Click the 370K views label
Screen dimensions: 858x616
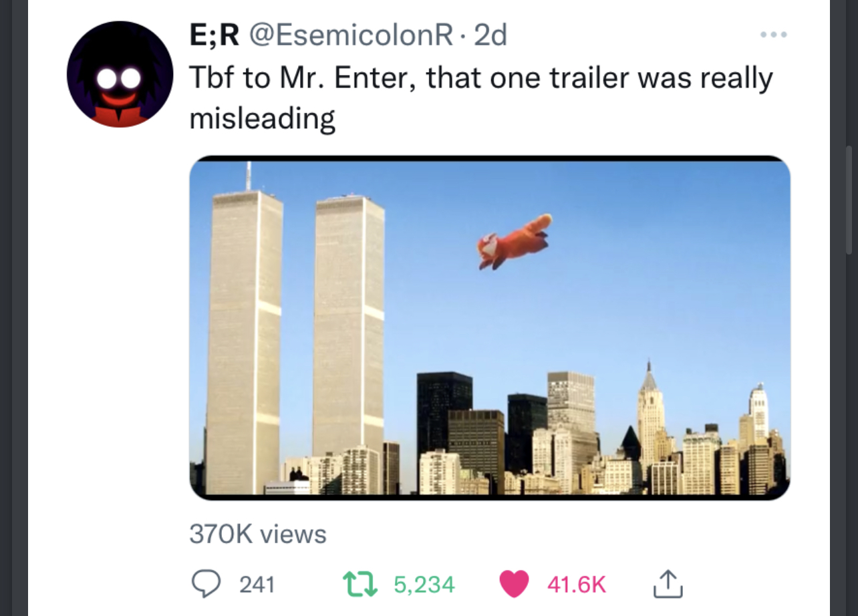point(258,534)
